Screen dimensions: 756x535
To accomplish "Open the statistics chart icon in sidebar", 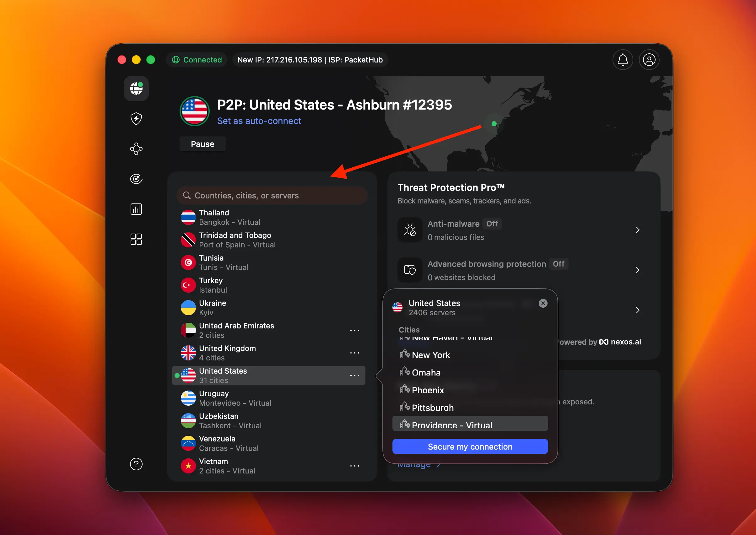I will tap(136, 209).
